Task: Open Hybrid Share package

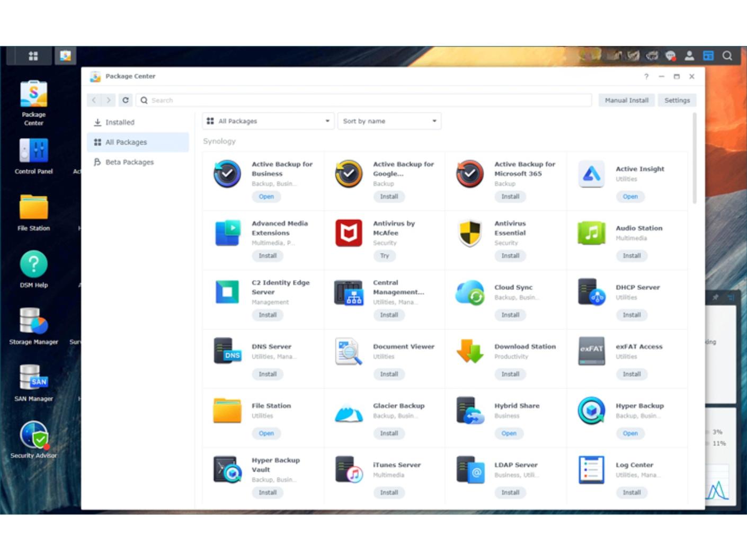Action: (509, 433)
